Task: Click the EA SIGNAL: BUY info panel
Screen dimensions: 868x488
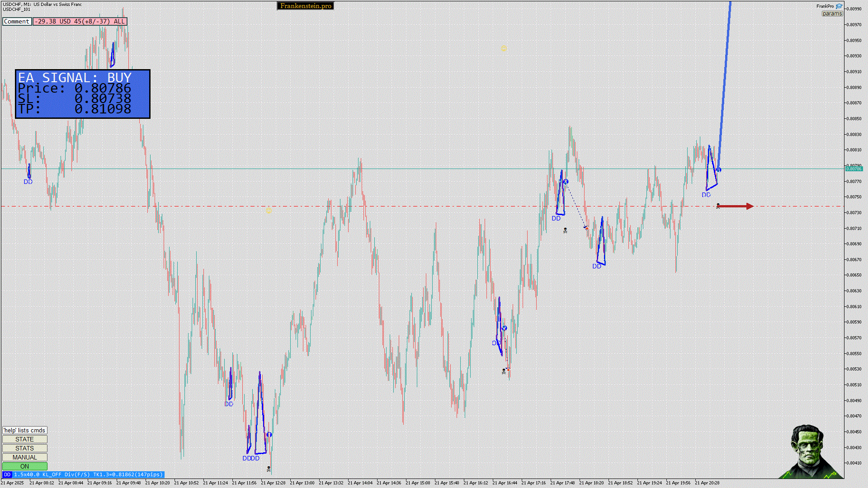Action: click(83, 94)
